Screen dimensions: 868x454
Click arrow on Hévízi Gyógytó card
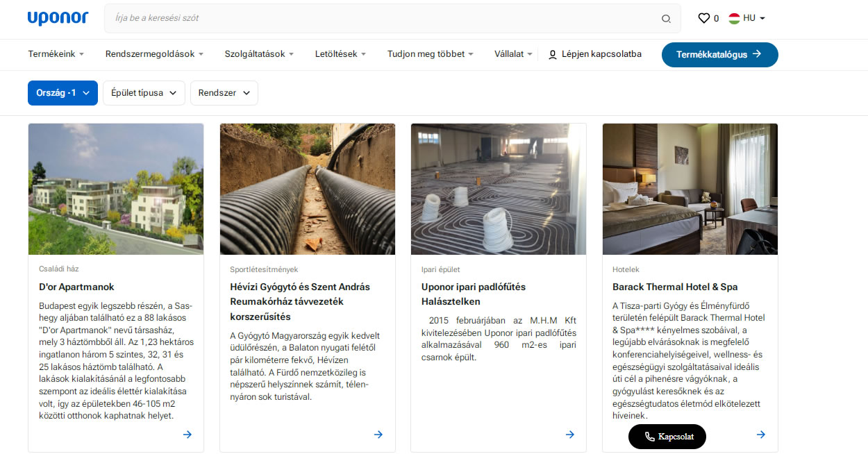[378, 435]
